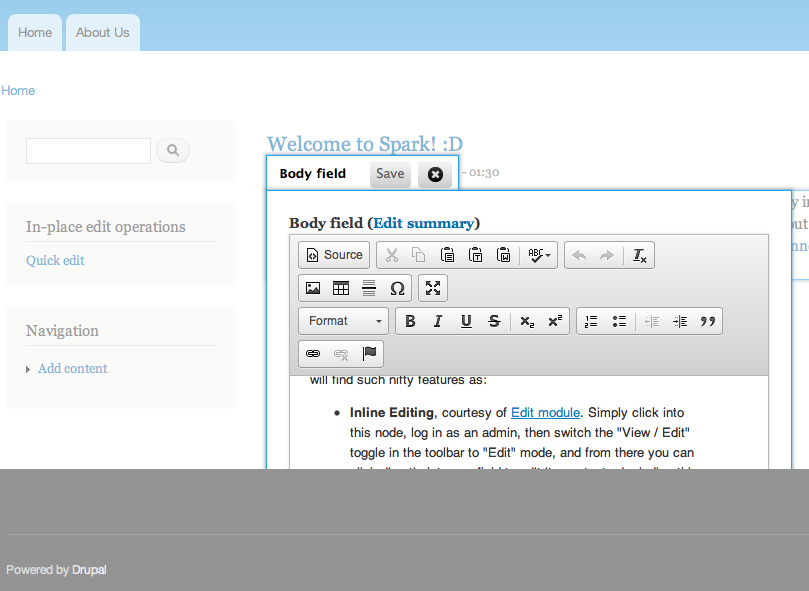Click the Unlink icon
This screenshot has height=591, width=809.
tap(341, 354)
